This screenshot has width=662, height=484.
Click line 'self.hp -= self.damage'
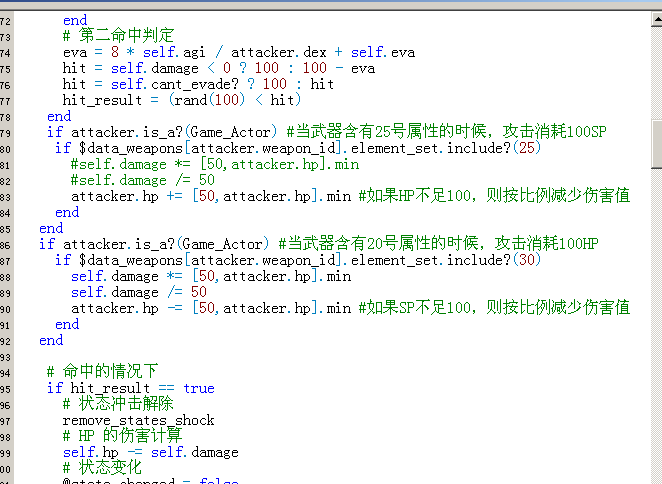[x=151, y=452]
